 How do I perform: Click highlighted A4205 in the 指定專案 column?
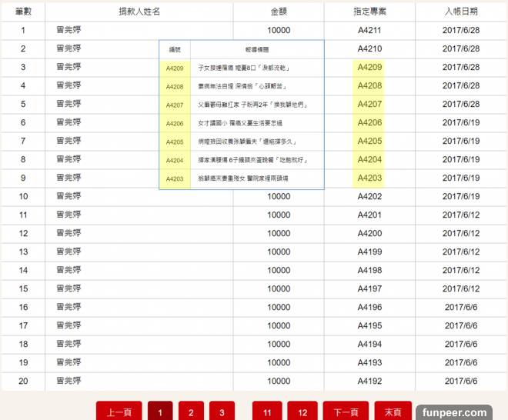[x=369, y=142]
